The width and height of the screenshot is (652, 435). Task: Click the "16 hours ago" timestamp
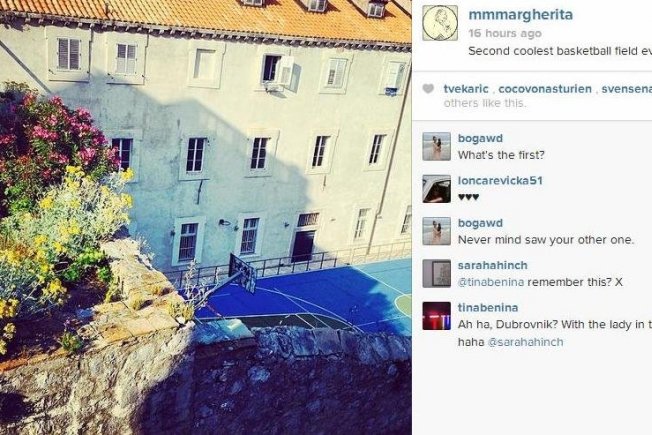click(x=505, y=33)
